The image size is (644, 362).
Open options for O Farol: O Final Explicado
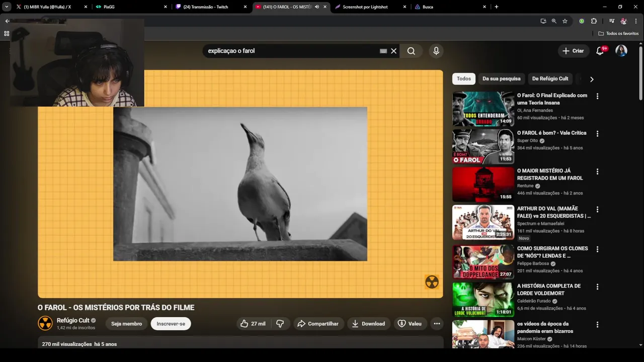click(x=597, y=96)
